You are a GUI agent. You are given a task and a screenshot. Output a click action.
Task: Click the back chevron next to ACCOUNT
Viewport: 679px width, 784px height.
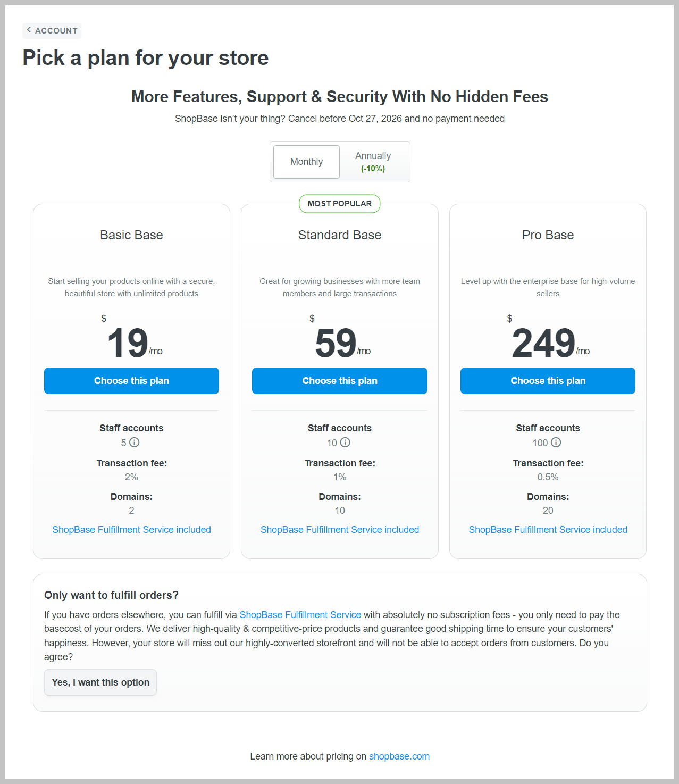(29, 30)
